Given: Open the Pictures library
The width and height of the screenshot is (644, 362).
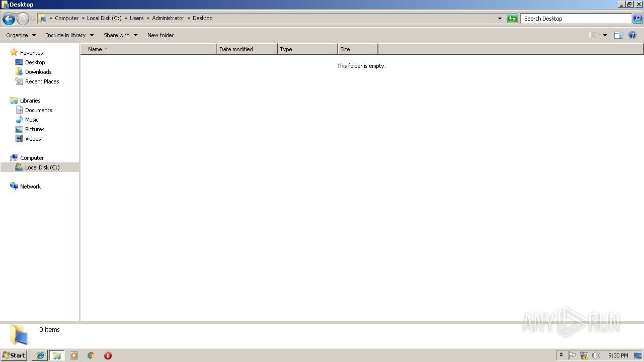Looking at the screenshot, I should point(35,129).
